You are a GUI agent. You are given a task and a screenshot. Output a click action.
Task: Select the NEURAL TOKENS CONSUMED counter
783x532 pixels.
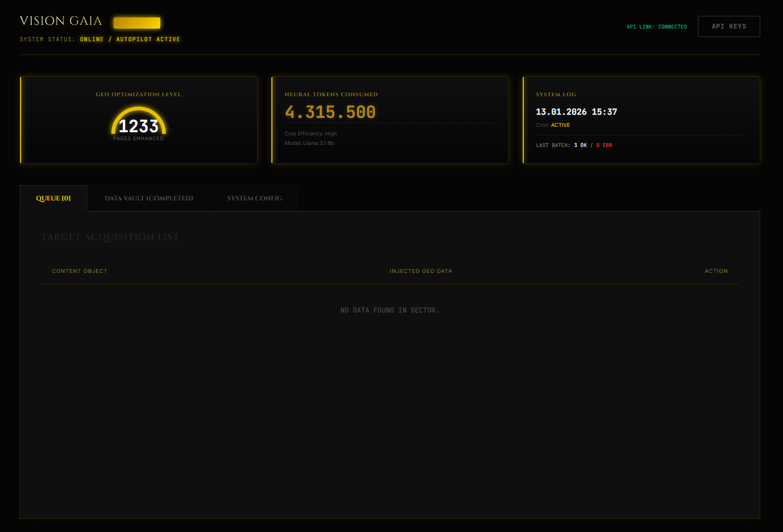(331, 112)
